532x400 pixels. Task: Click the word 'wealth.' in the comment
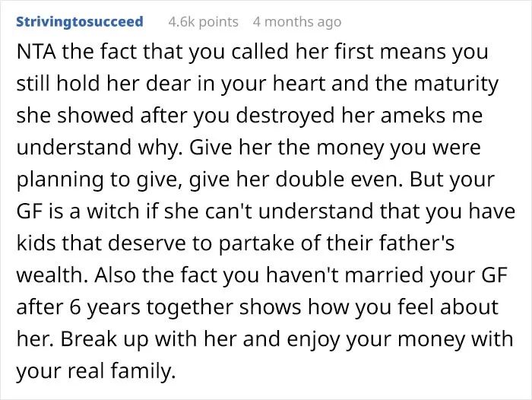(x=53, y=275)
